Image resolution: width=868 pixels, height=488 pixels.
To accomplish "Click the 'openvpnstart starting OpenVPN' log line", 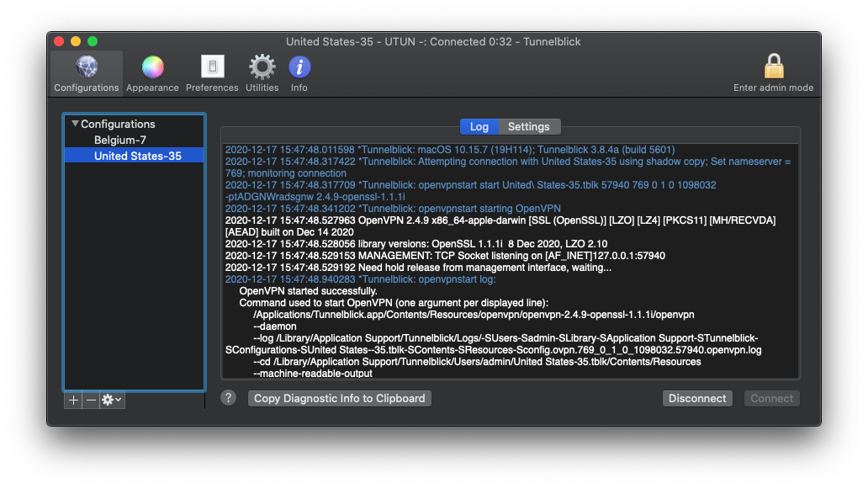I will point(393,209).
